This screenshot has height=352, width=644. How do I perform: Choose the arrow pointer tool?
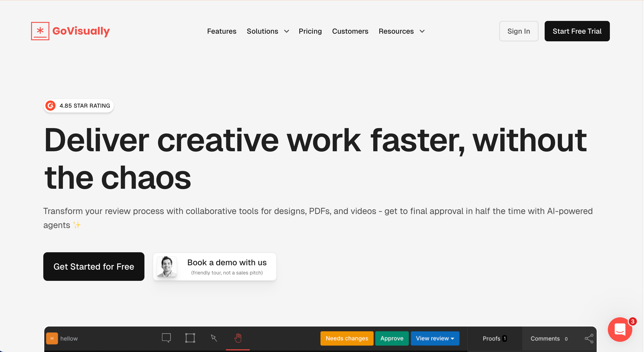click(214, 338)
